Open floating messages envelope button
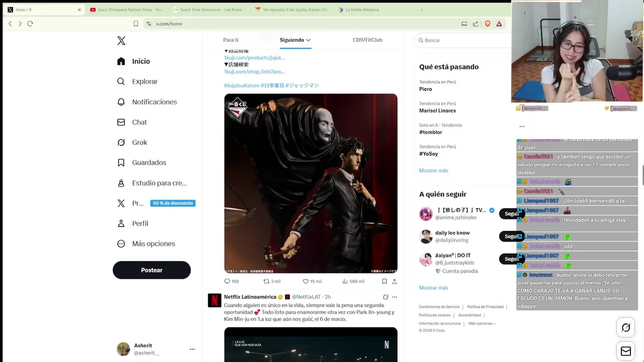Image resolution: width=644 pixels, height=362 pixels. [626, 351]
